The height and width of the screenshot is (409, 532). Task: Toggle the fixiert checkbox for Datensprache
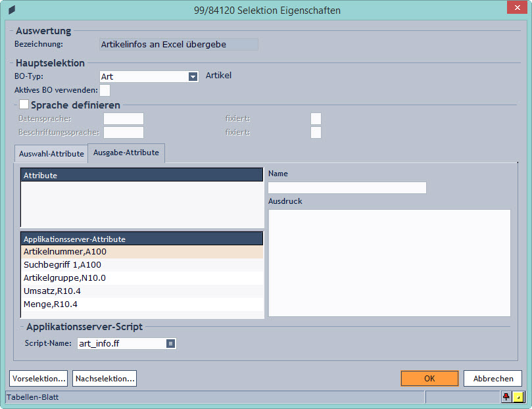click(x=316, y=119)
